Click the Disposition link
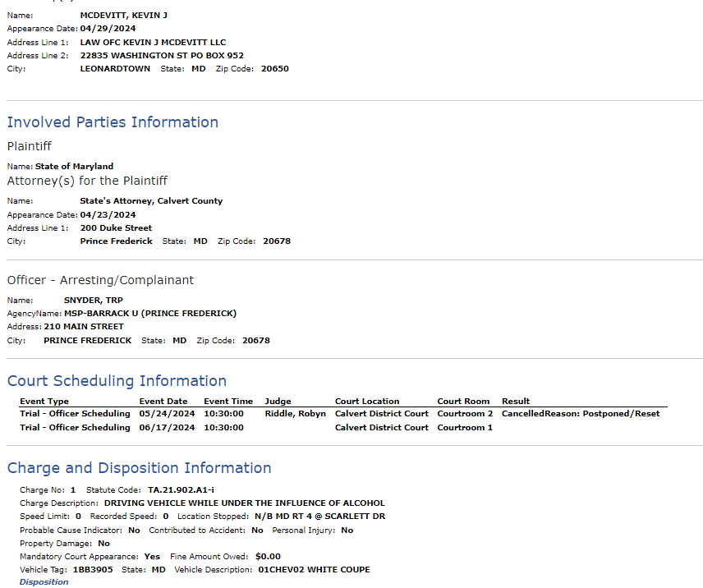The image size is (703, 588). click(44, 581)
